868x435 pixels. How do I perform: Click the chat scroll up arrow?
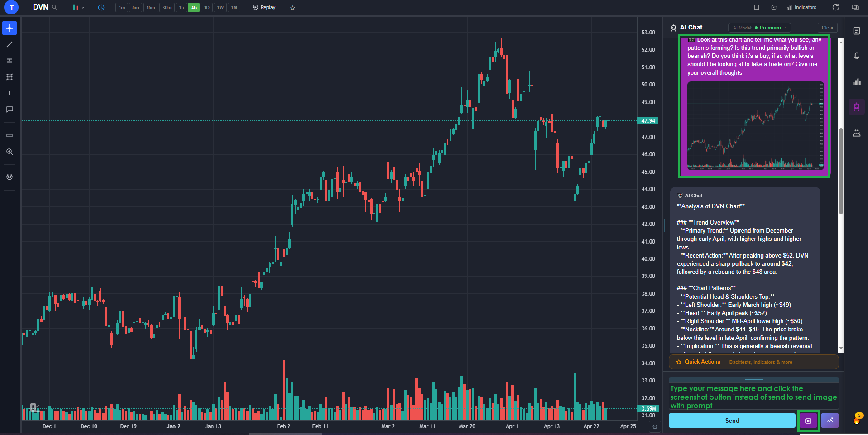(841, 42)
